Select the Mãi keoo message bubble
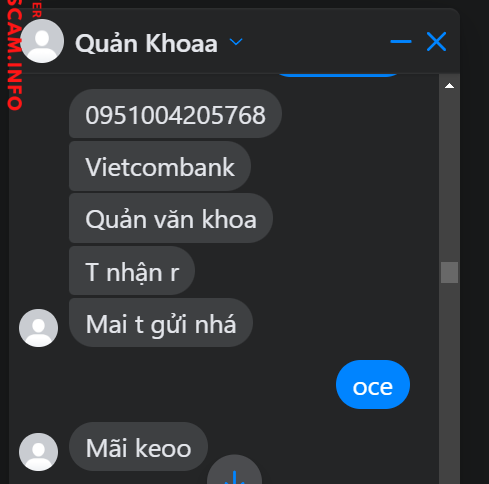The width and height of the screenshot is (489, 484). [138, 447]
